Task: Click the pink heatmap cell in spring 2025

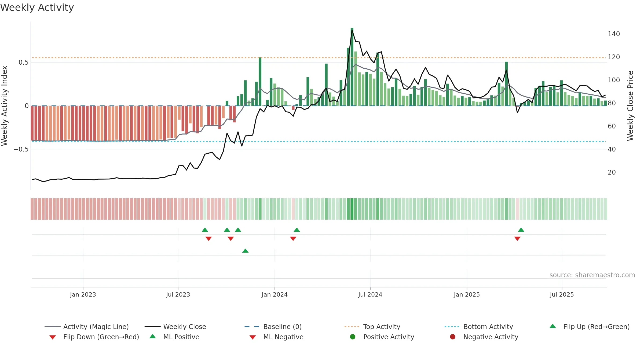Action: [x=517, y=209]
